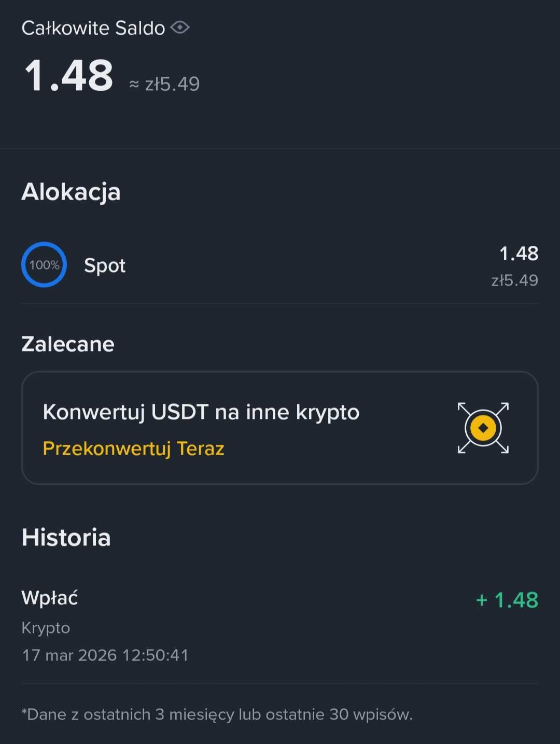Tap the yellow coin convert icon

tap(483, 428)
